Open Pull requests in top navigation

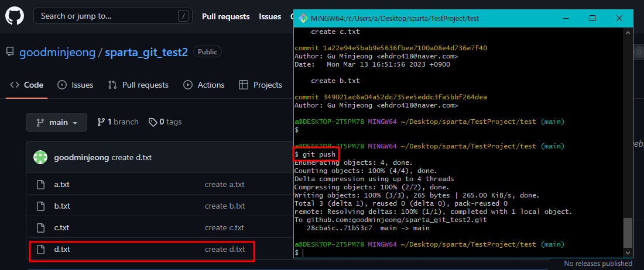(226, 17)
